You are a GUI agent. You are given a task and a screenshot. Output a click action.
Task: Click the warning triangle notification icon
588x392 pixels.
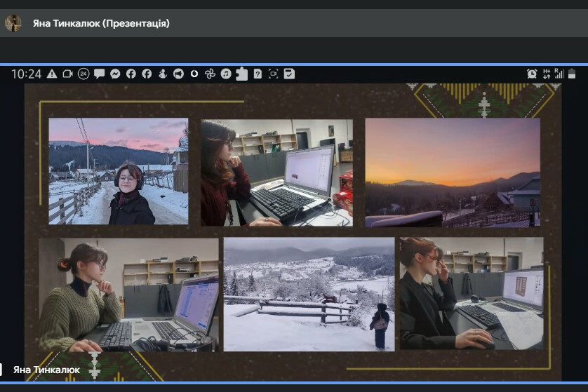coord(52,74)
